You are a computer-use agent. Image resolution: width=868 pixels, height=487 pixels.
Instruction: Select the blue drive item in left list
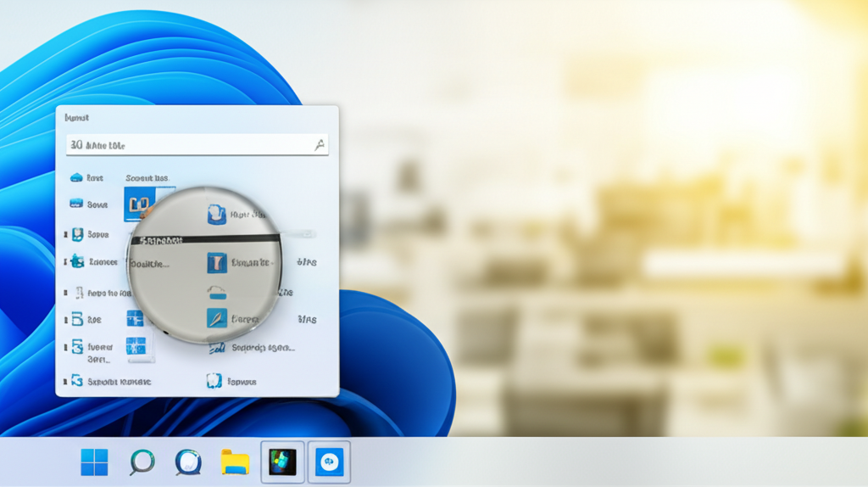point(76,204)
